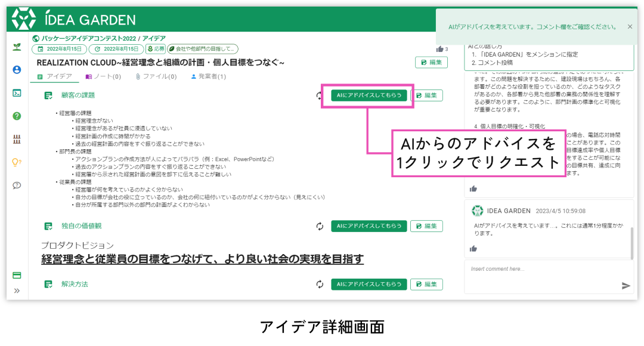Click the IDEA GARDEN avatar in comments
This screenshot has height=346, width=644.
click(x=477, y=211)
